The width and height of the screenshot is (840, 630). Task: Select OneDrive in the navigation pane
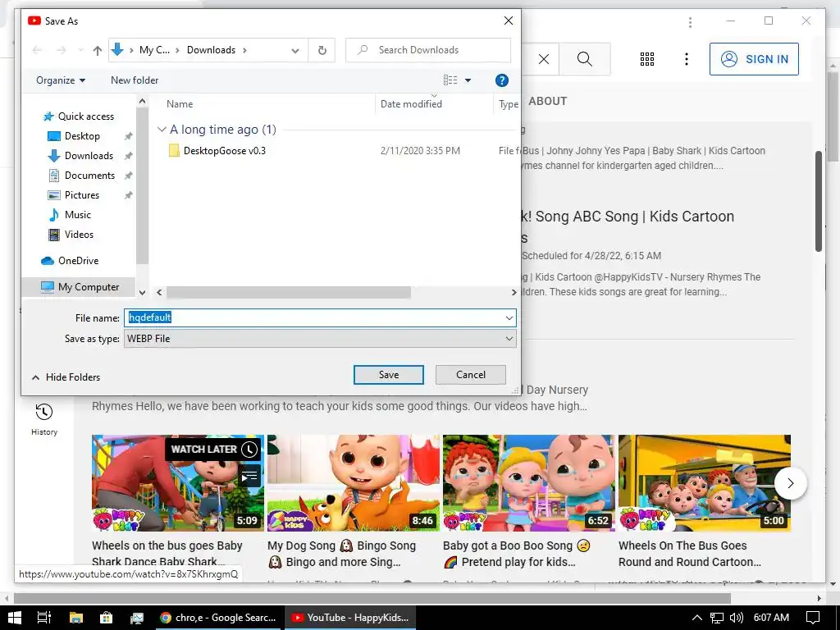tap(78, 261)
